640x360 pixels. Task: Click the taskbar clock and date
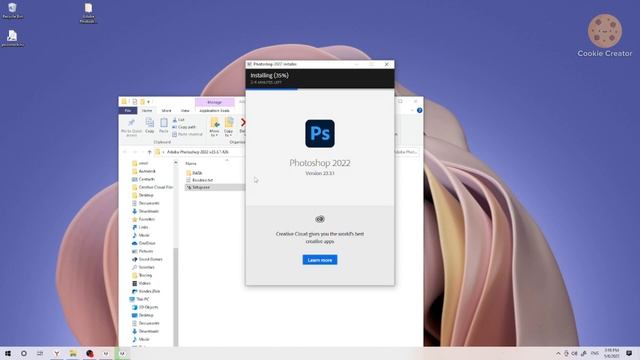click(611, 353)
